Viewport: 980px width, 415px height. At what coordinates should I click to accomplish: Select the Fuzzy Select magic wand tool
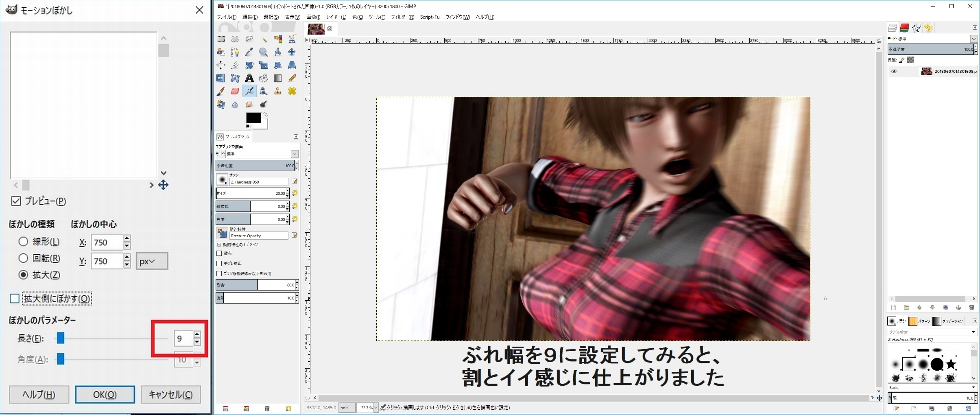tap(264, 39)
